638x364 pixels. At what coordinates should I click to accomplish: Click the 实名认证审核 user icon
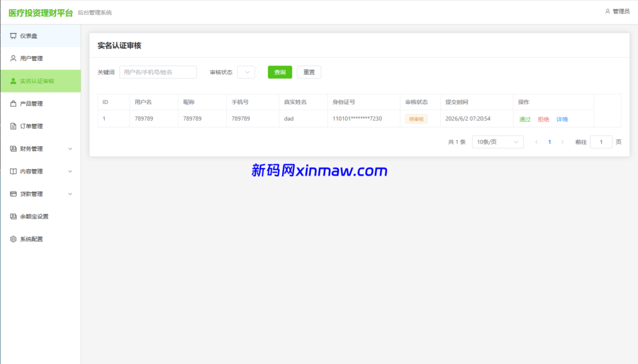(13, 81)
